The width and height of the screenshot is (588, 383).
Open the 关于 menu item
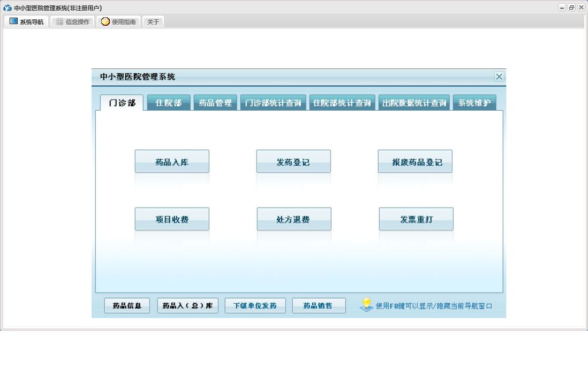click(153, 22)
